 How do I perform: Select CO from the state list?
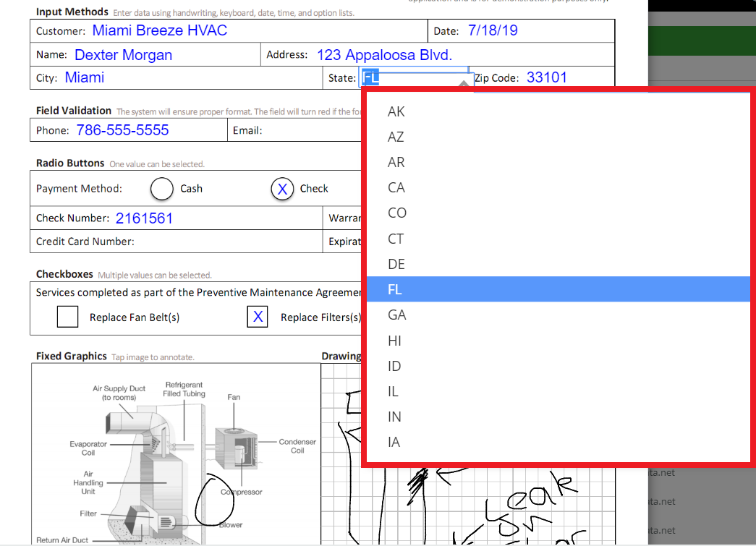(x=558, y=213)
